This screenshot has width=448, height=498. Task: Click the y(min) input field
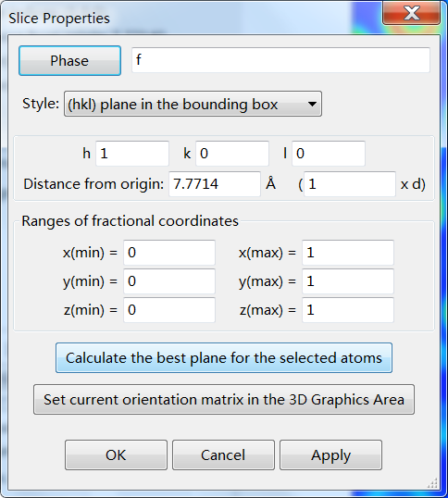point(169,281)
